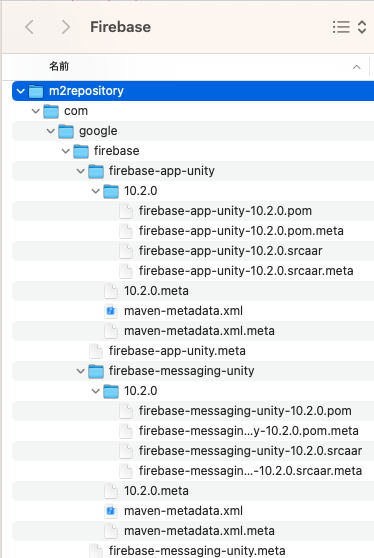Select file icon of firebase-messaging-unity-10.2.0.pom
The image size is (374, 558).
126,411
